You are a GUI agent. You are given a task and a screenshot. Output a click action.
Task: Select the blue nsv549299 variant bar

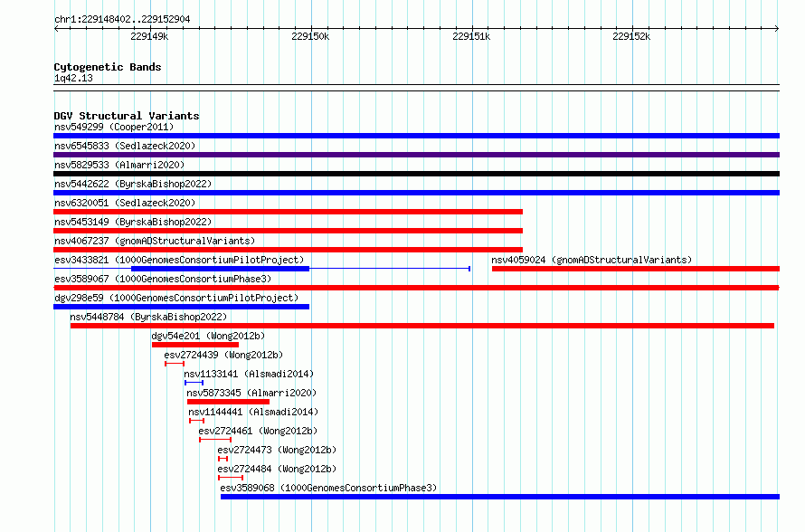pos(416,136)
